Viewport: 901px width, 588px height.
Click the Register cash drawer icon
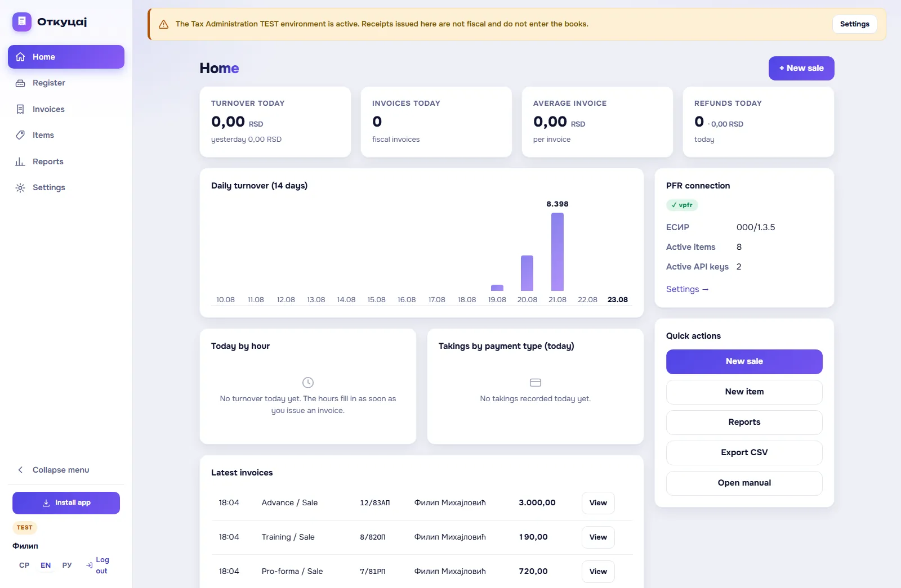pyautogui.click(x=20, y=83)
